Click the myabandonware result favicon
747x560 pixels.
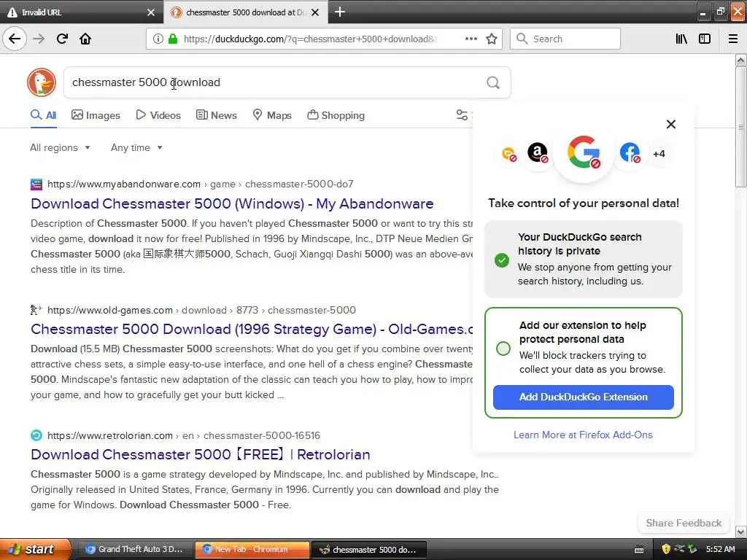click(x=36, y=184)
